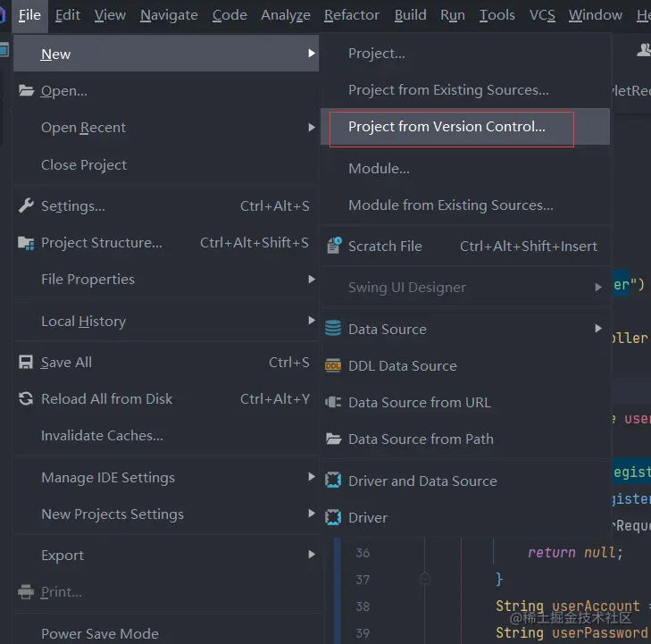Click Open... entry
Viewport: 651px width, 644px height.
point(166,90)
